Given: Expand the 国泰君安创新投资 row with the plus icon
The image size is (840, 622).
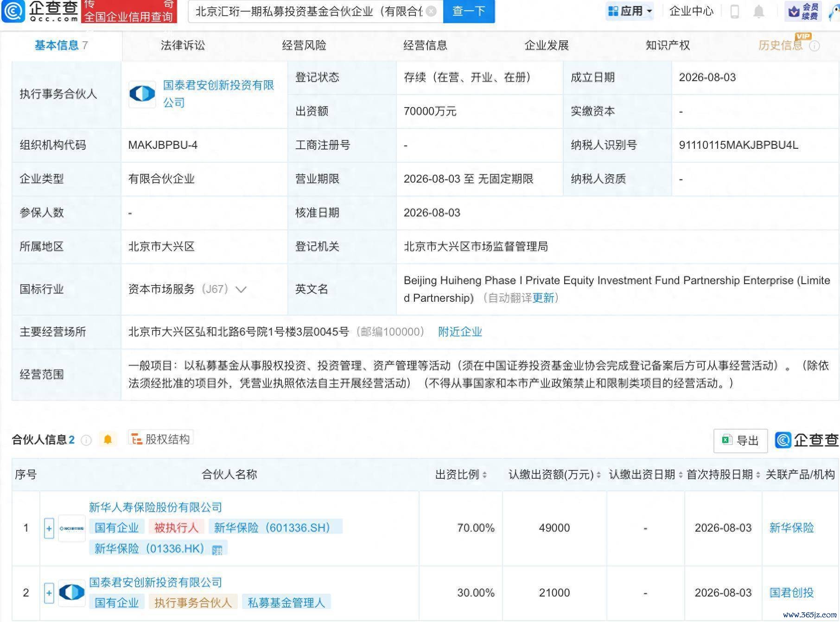Looking at the screenshot, I should click(49, 593).
